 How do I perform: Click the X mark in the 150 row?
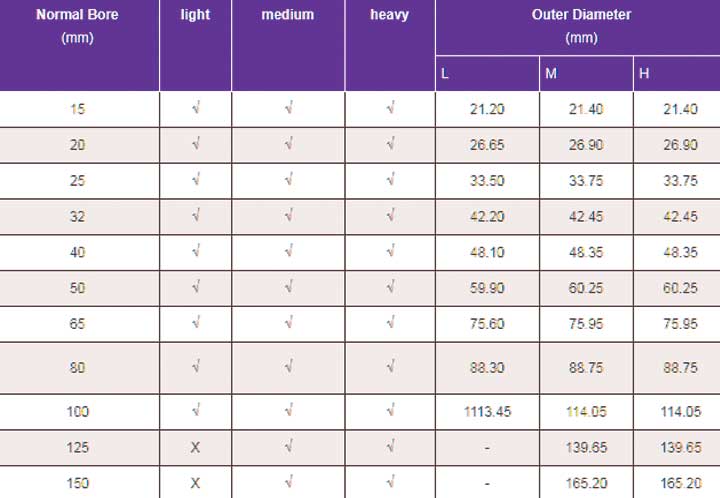pyautogui.click(x=195, y=483)
